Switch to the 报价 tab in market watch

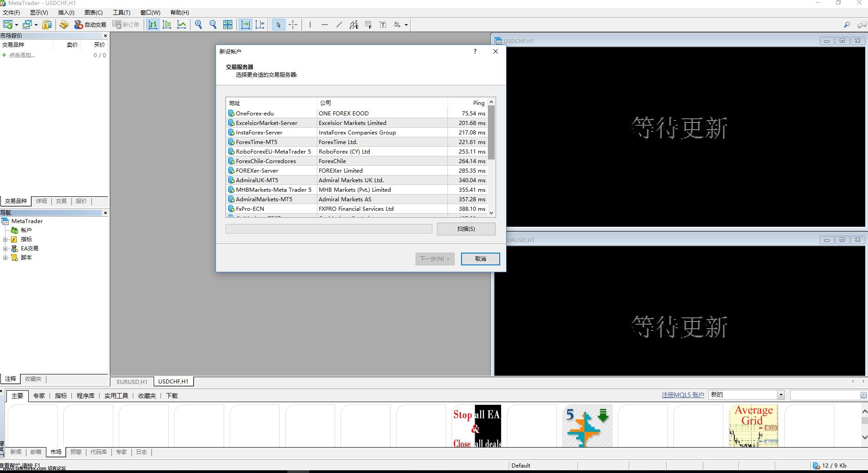81,201
